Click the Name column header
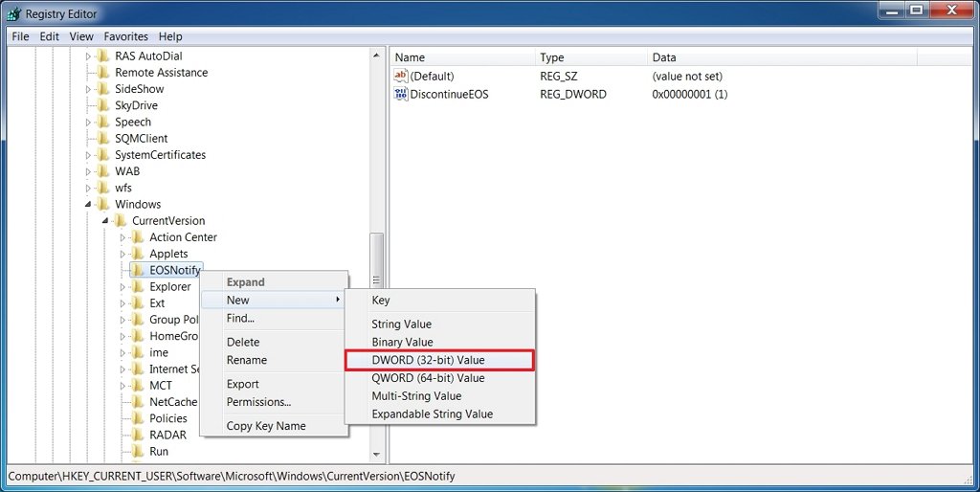This screenshot has height=492, width=980. click(x=410, y=57)
